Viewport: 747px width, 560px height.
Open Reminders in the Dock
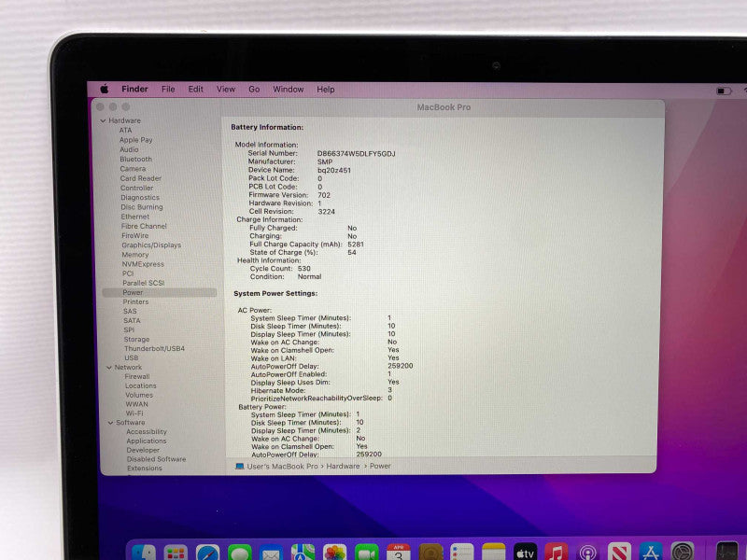tap(462, 553)
